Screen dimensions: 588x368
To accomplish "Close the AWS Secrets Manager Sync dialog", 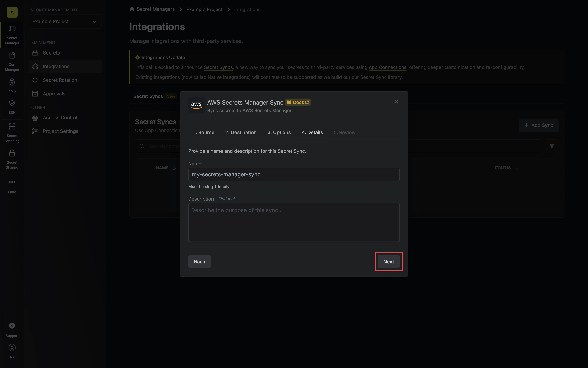I will [x=396, y=102].
